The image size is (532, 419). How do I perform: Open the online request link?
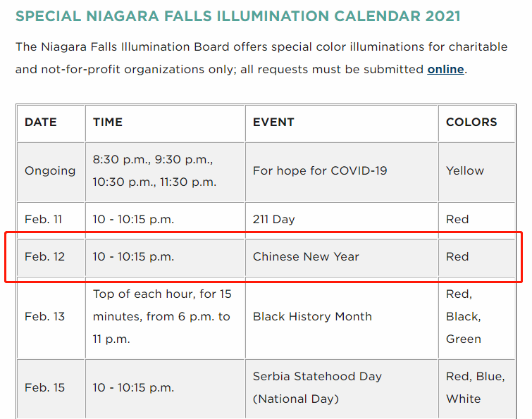pos(445,70)
